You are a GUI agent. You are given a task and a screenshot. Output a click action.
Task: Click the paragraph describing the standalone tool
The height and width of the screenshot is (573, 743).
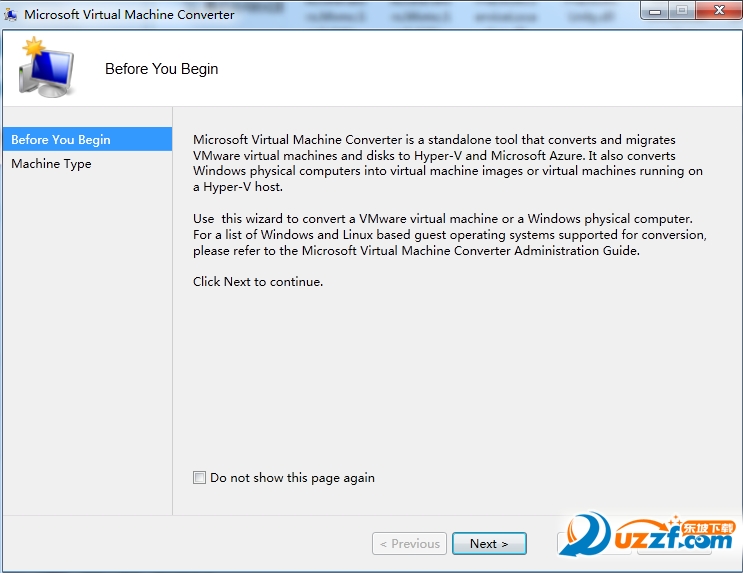(x=448, y=163)
